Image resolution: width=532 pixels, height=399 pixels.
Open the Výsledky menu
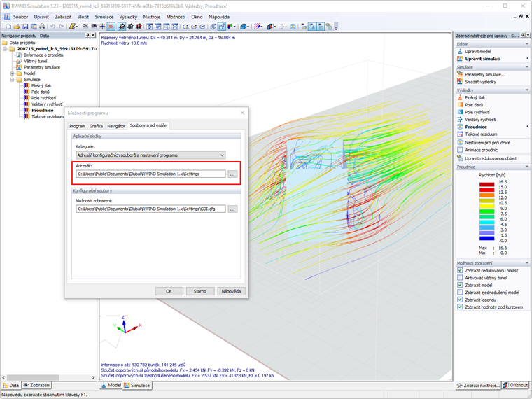tap(128, 17)
